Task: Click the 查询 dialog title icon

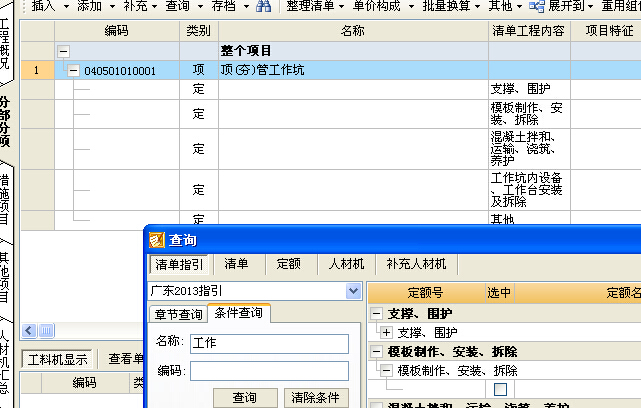Action: click(x=157, y=240)
